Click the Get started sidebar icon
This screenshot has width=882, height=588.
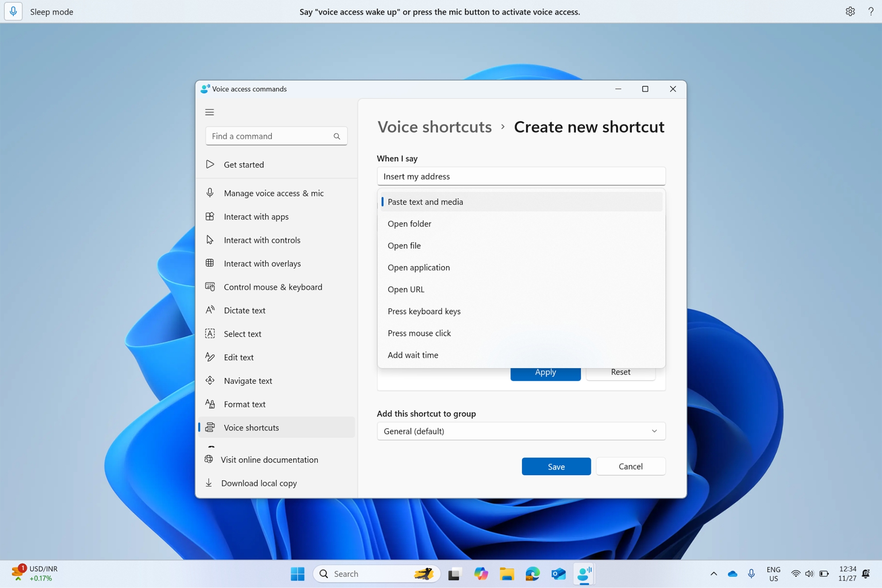209,164
